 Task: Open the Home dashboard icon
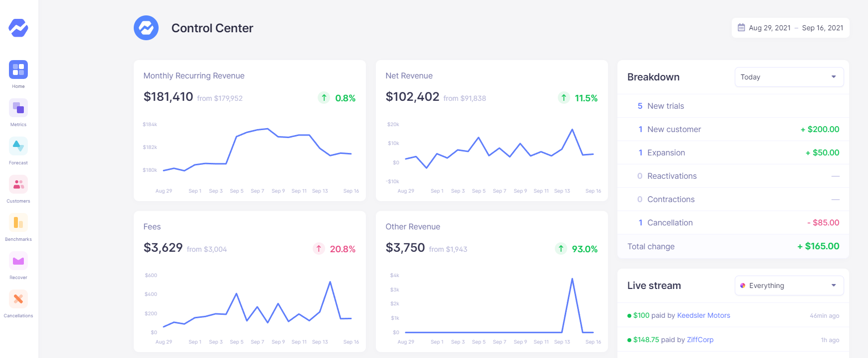(x=18, y=70)
